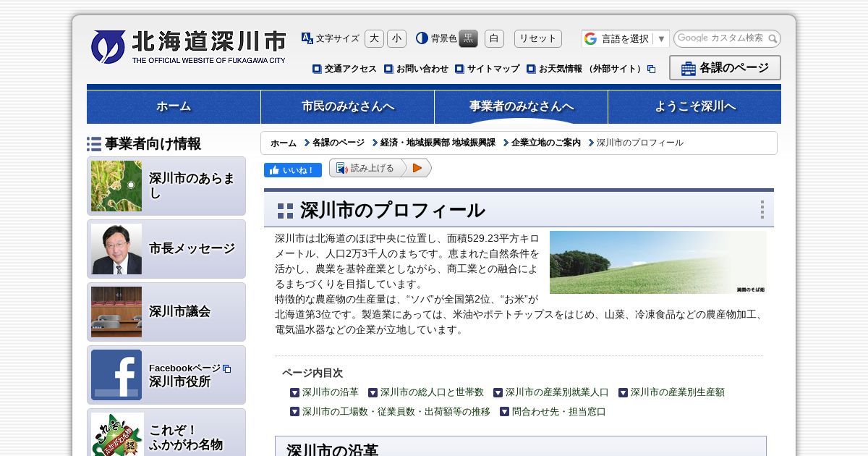Open 深川市のあらまし sidebar item
This screenshot has width=868, height=456.
coord(166,186)
